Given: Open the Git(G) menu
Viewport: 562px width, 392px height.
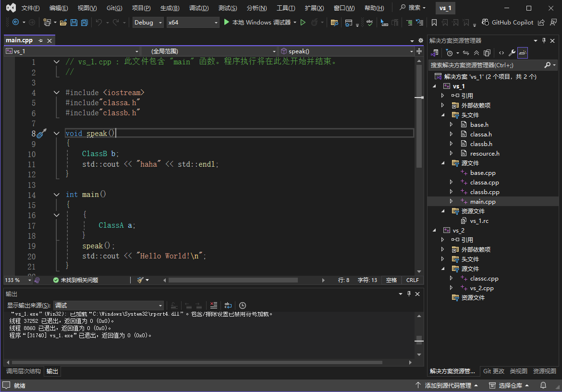Looking at the screenshot, I should click(114, 8).
